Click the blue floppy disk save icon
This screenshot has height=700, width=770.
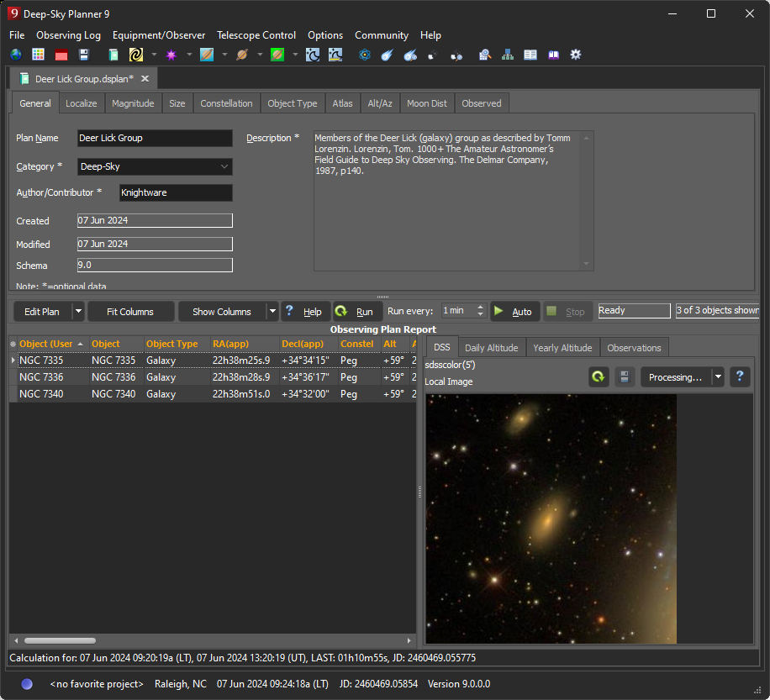point(84,55)
